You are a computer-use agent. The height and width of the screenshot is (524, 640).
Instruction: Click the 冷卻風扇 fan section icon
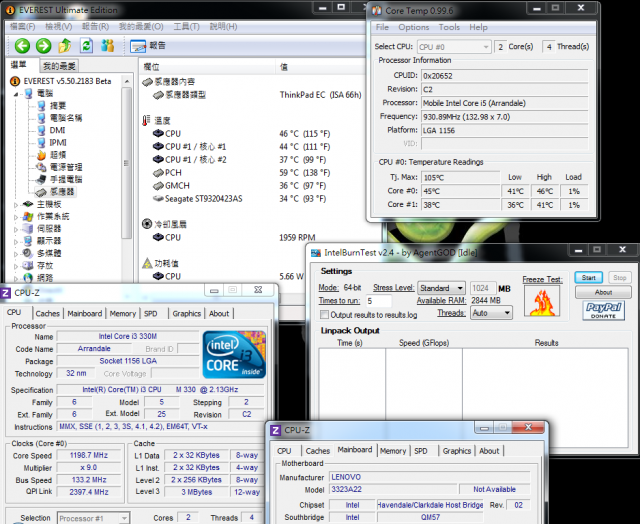pos(147,224)
